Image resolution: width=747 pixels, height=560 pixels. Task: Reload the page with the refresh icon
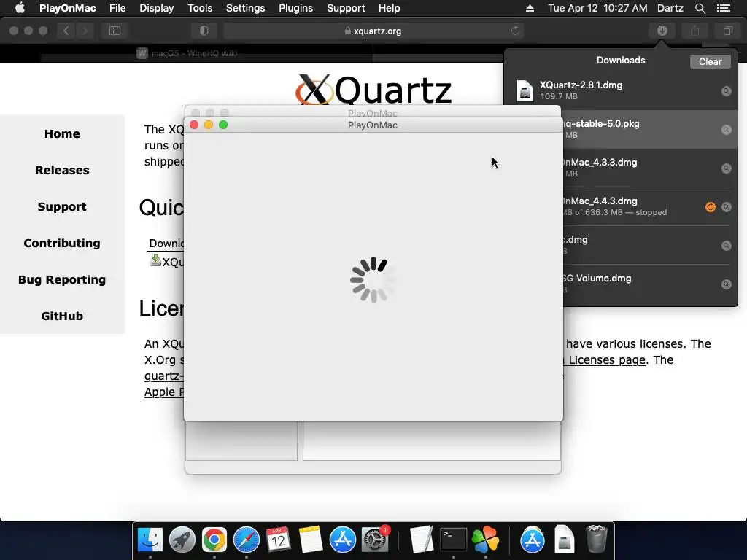point(515,31)
